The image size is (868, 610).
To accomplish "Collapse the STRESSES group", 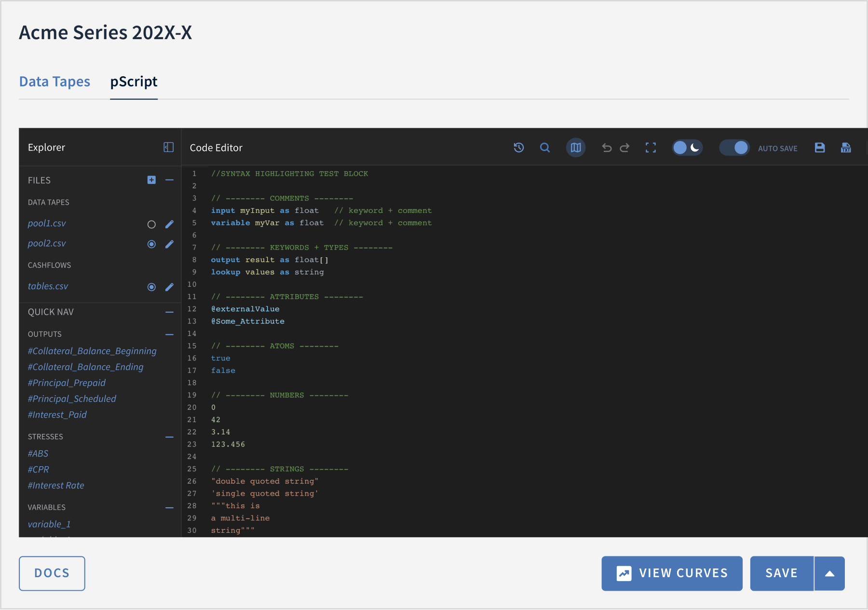I will [169, 437].
